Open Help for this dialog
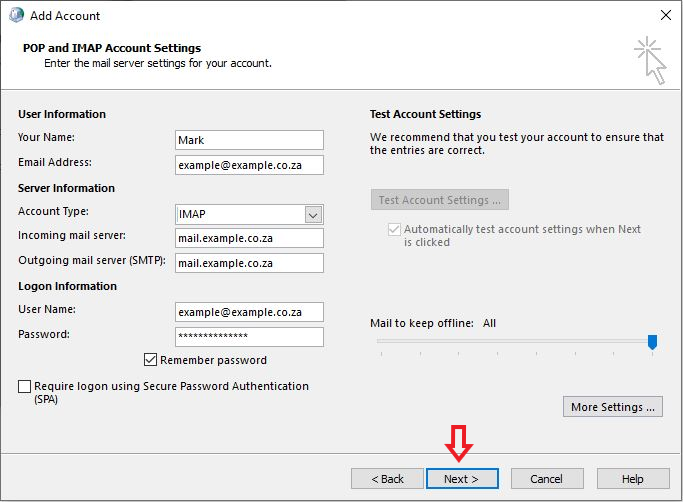 [633, 478]
